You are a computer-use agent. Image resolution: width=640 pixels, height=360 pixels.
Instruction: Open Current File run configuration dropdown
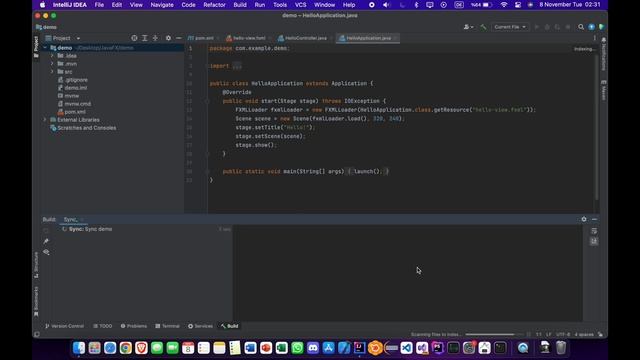510,27
